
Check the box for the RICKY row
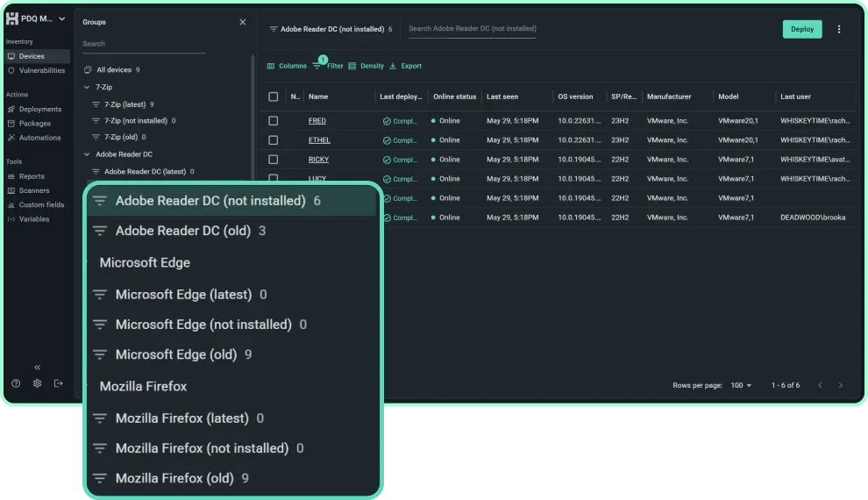[x=274, y=160]
